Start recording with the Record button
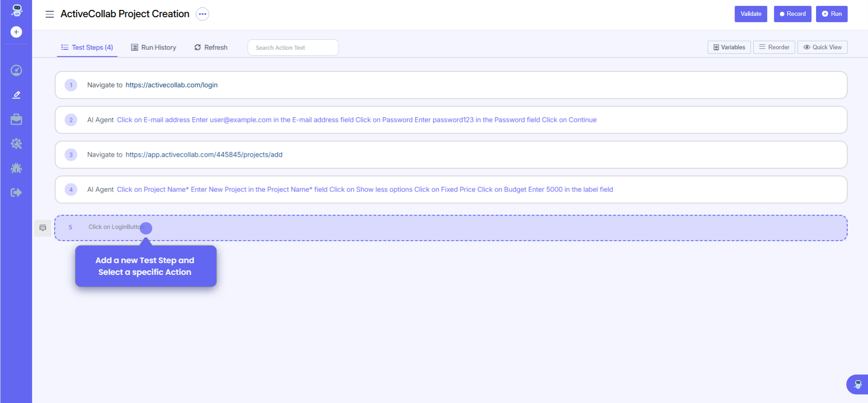 [x=792, y=14]
